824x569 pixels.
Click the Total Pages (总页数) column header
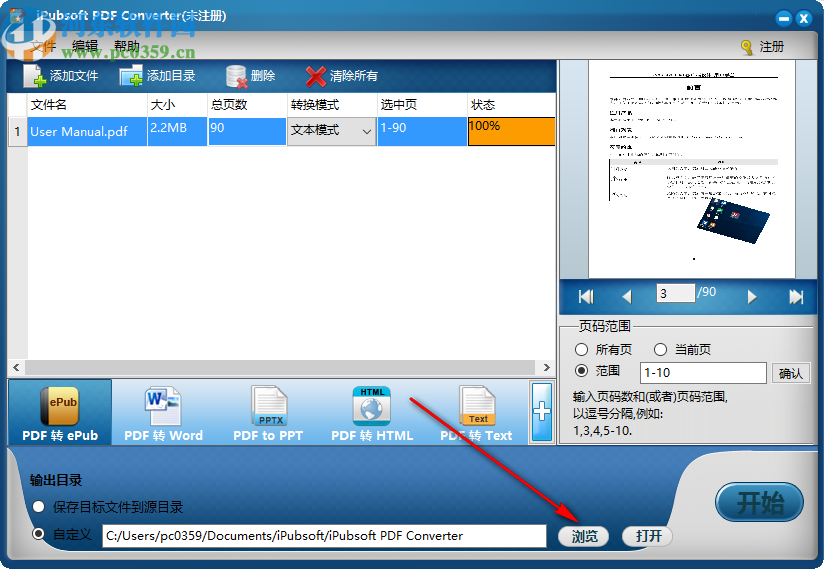click(247, 105)
